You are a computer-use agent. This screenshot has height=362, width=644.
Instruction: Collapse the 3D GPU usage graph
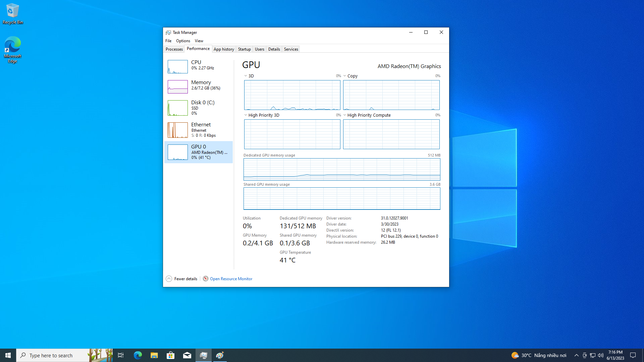[246, 75]
